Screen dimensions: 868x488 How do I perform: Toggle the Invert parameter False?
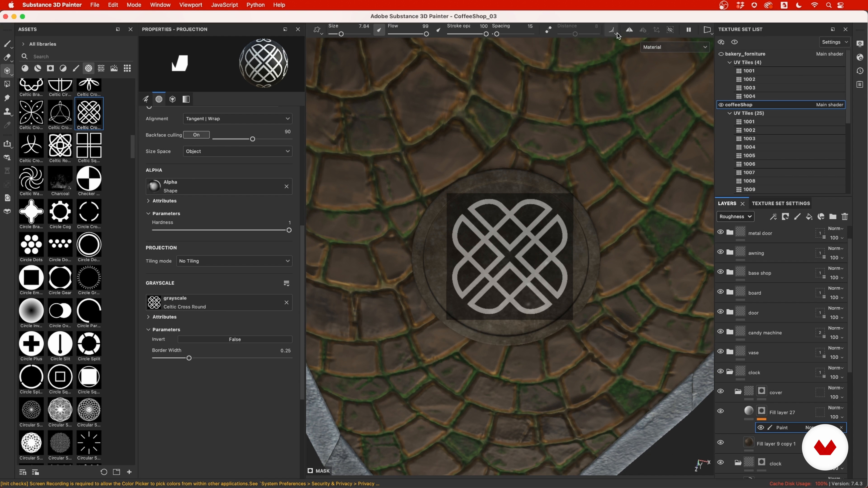click(235, 340)
